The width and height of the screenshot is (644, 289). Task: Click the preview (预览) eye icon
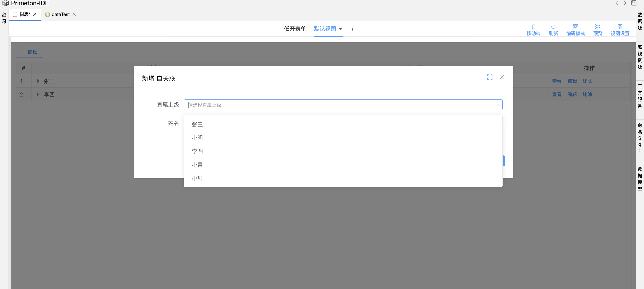pos(598,27)
